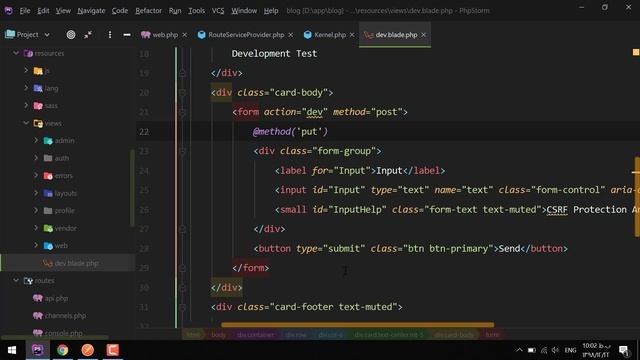640x360 pixels.
Task: Toggle code fold marker on line 21
Action: [x=182, y=112]
